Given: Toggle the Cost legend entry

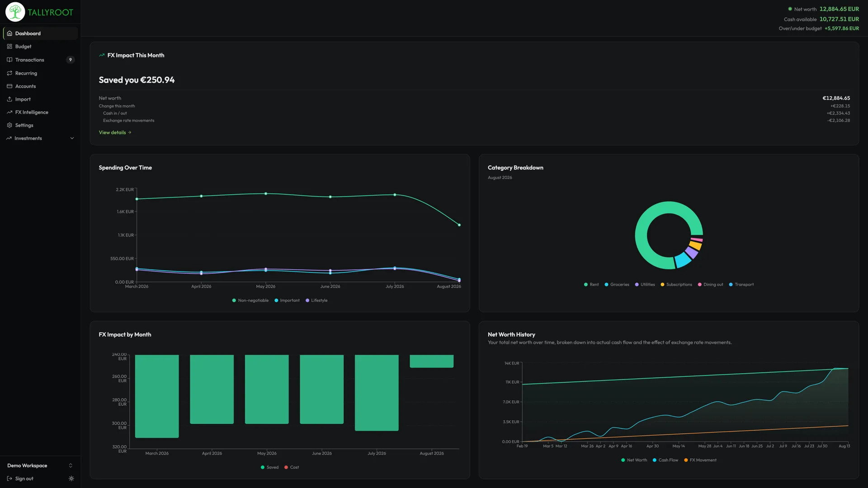Looking at the screenshot, I should (292, 467).
